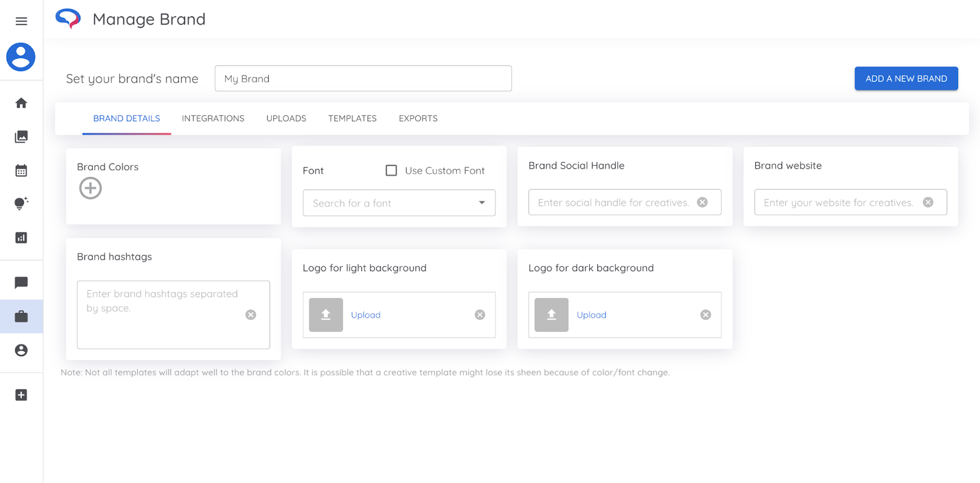Enable the Use Custom Font checkbox
The image size is (980, 483).
pyautogui.click(x=391, y=170)
